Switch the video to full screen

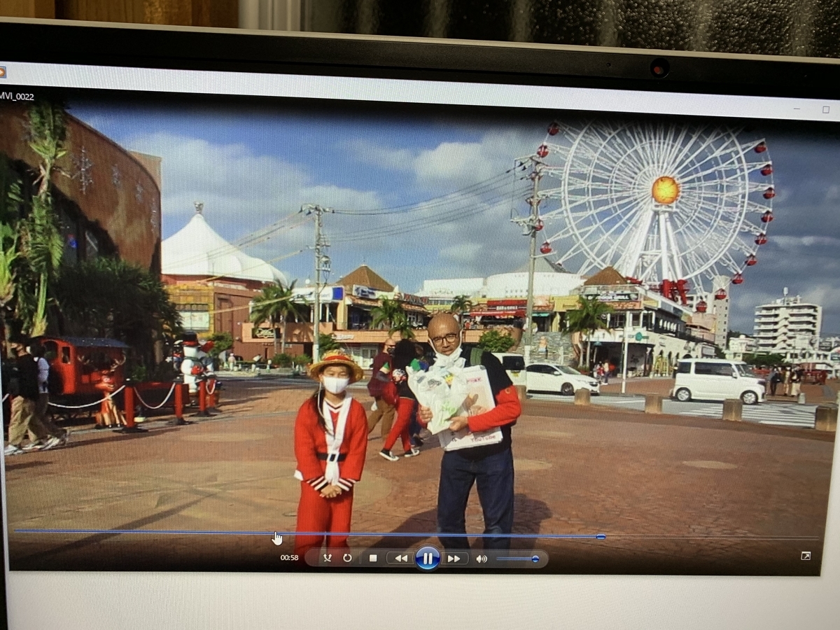pos(806,556)
